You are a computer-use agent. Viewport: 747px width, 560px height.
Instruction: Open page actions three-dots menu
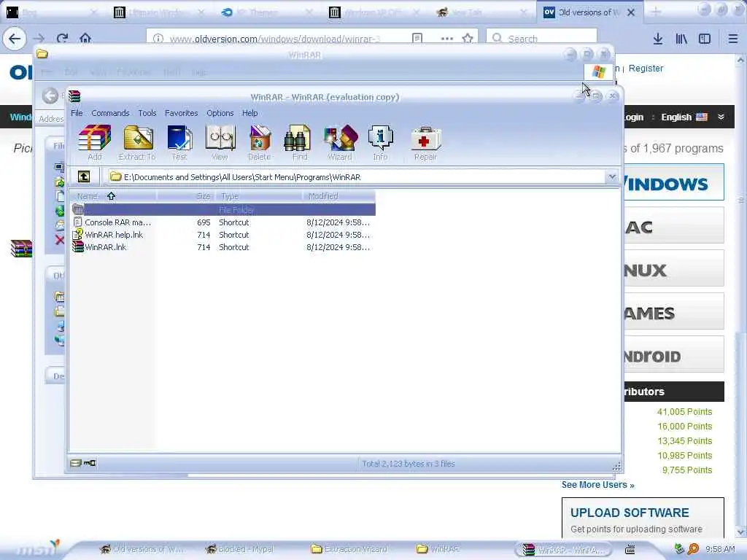[447, 38]
